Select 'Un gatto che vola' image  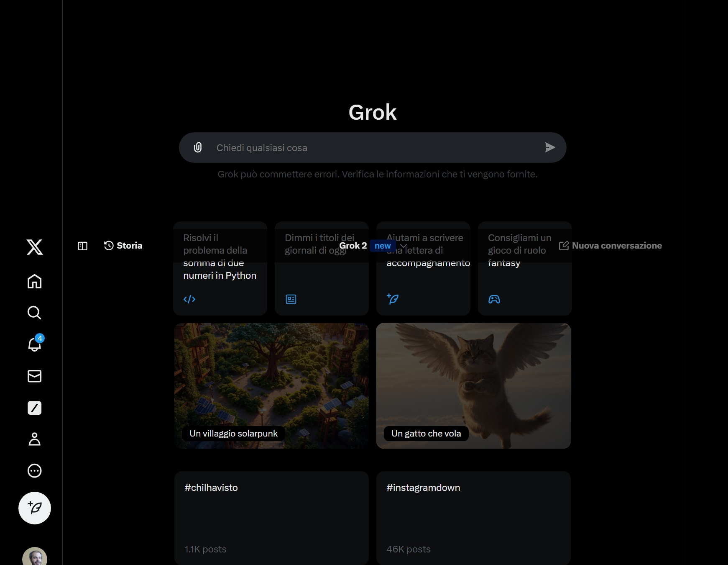(473, 385)
